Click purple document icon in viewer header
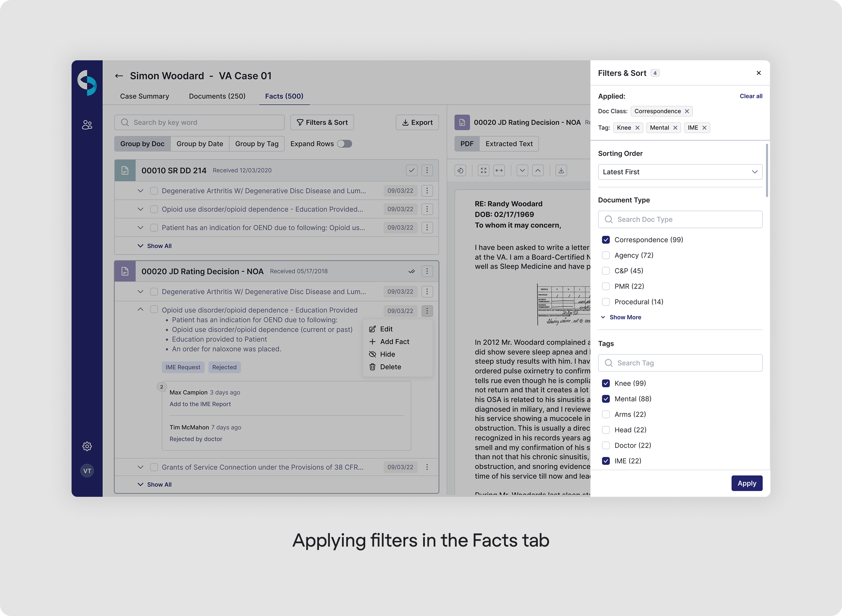 pyautogui.click(x=462, y=122)
